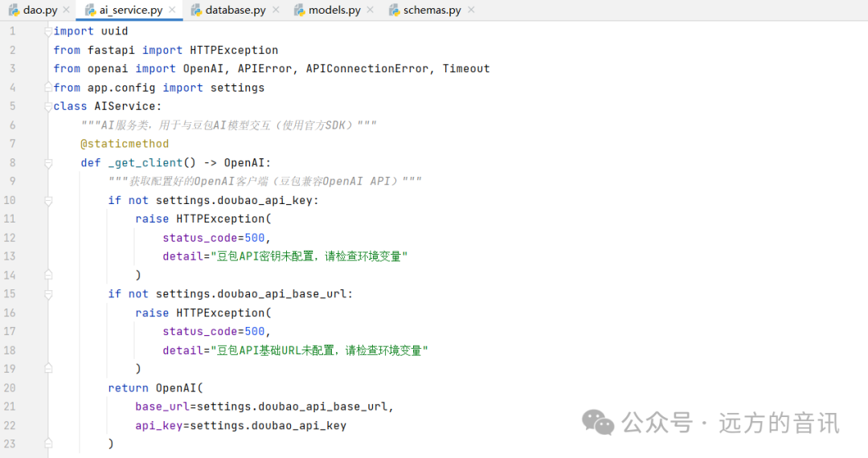Image resolution: width=868 pixels, height=458 pixels.
Task: Click the fold end marker at line 19
Action: click(48, 368)
